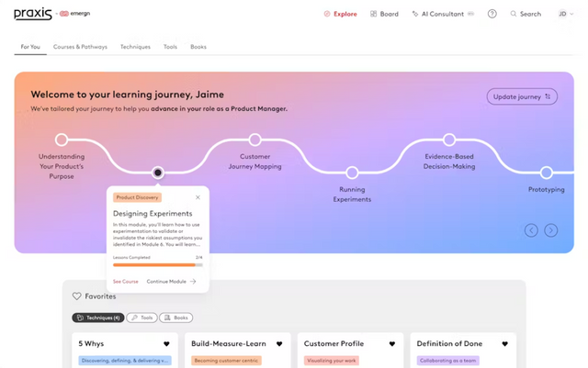Screen dimensions: 588x368
Task: Open the Definition of Done card
Action: coord(463,350)
